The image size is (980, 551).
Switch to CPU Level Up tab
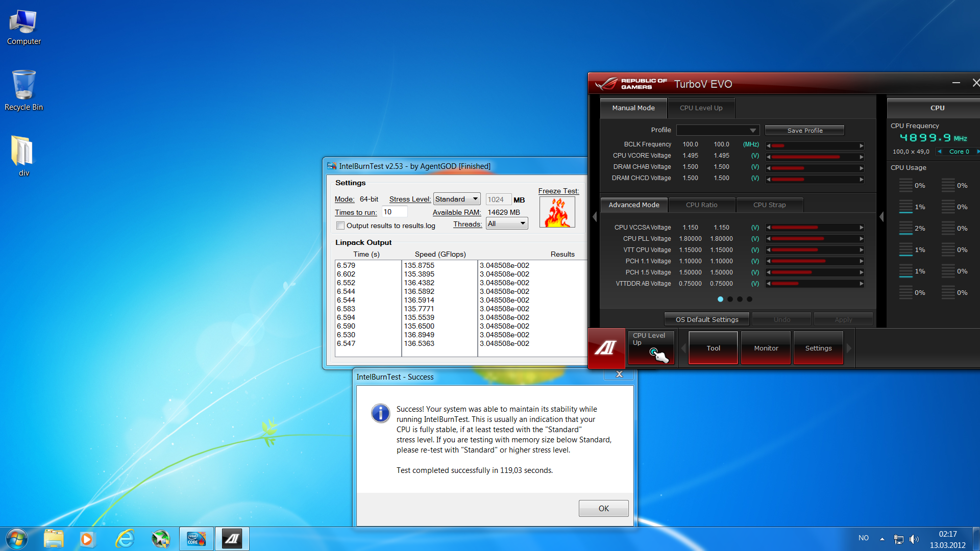point(701,108)
